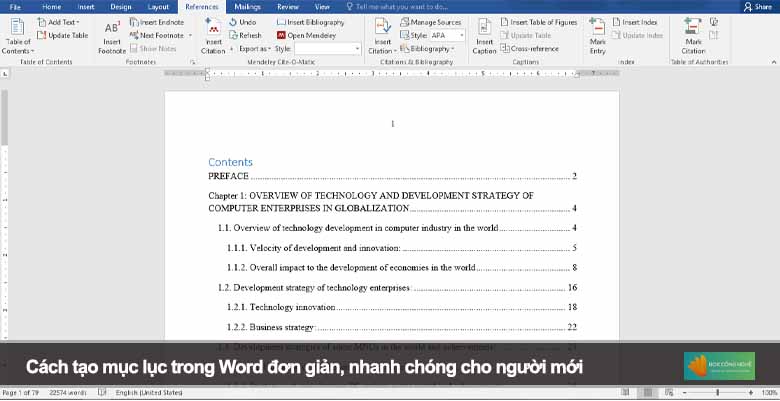Switch to the Design tab
This screenshot has width=780, height=401.
point(121,7)
